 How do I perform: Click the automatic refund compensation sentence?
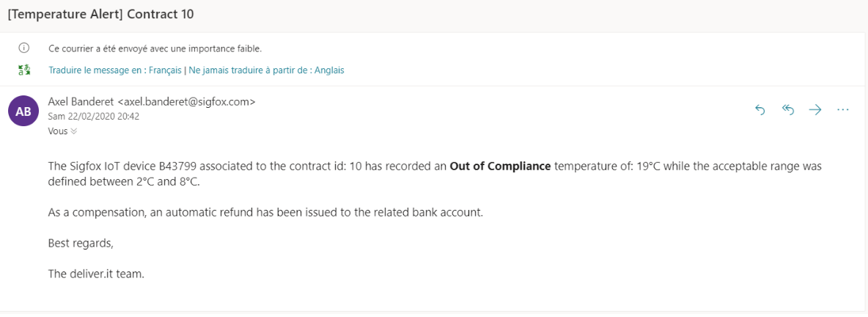[x=266, y=213]
